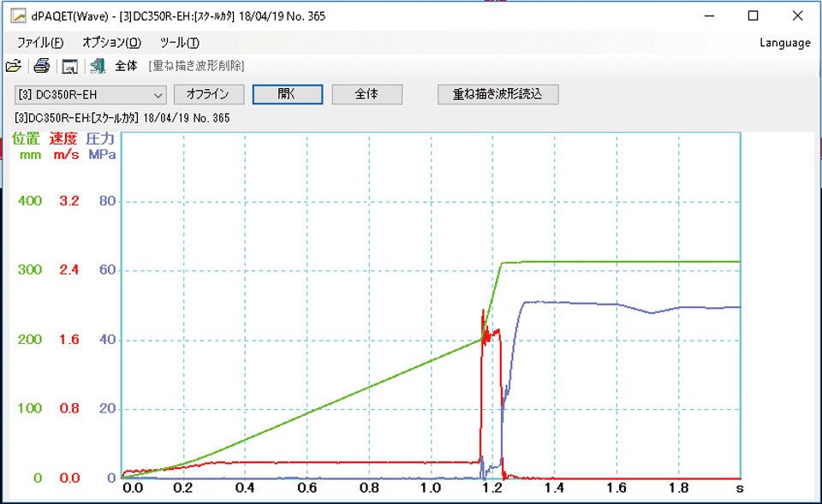Minimize the dPAQET window
This screenshot has height=504, width=822.
point(709,16)
